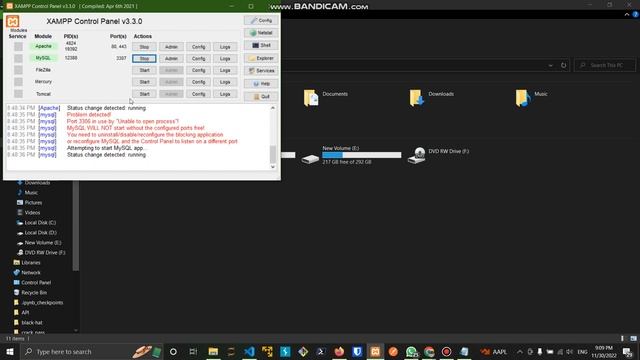This screenshot has width=640, height=360.
Task: Click XAMPP log scroll-up arrow
Action: coord(273,108)
